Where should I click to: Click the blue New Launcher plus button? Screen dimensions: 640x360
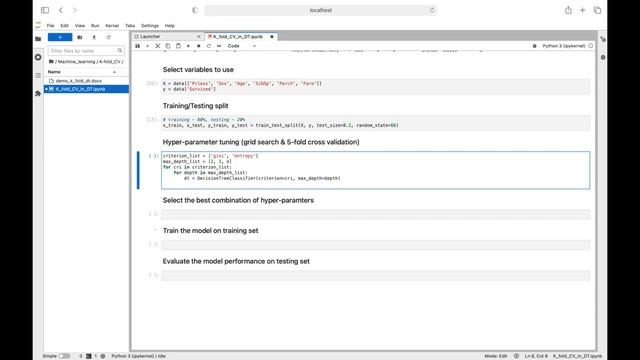click(60, 37)
